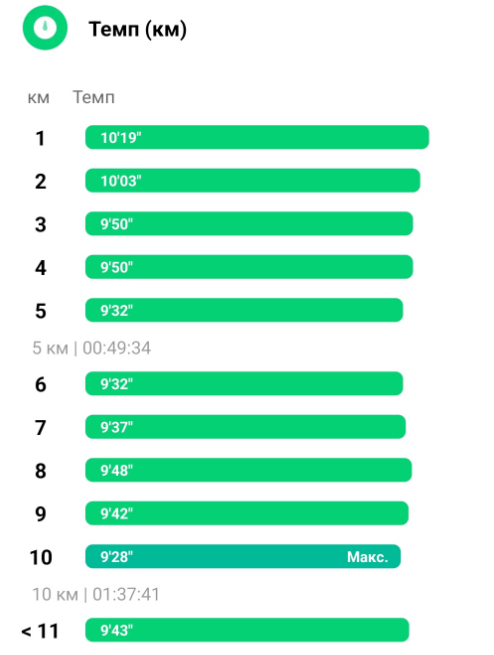Screen dimensions: 494x655
Task: Tap the 9'50" bar for kilometer 4
Action: (249, 267)
